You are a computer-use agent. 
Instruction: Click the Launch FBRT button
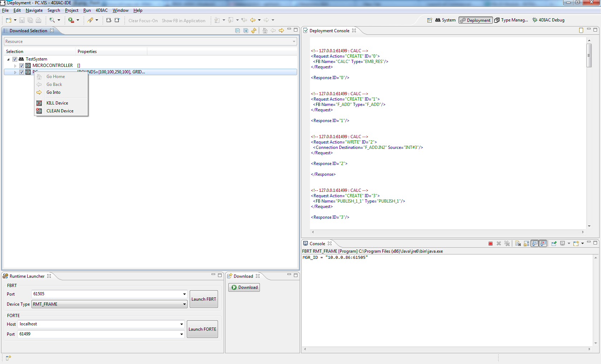(x=204, y=299)
